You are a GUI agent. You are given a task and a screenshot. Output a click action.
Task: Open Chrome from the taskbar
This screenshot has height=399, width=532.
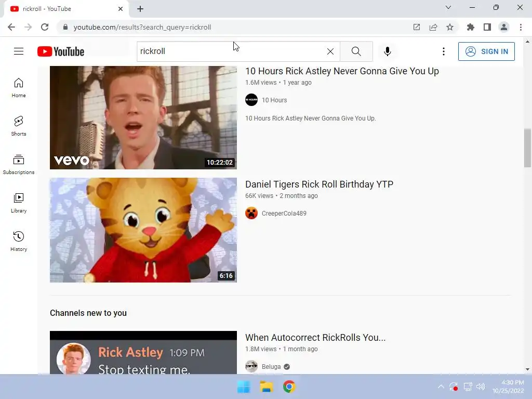point(289,387)
